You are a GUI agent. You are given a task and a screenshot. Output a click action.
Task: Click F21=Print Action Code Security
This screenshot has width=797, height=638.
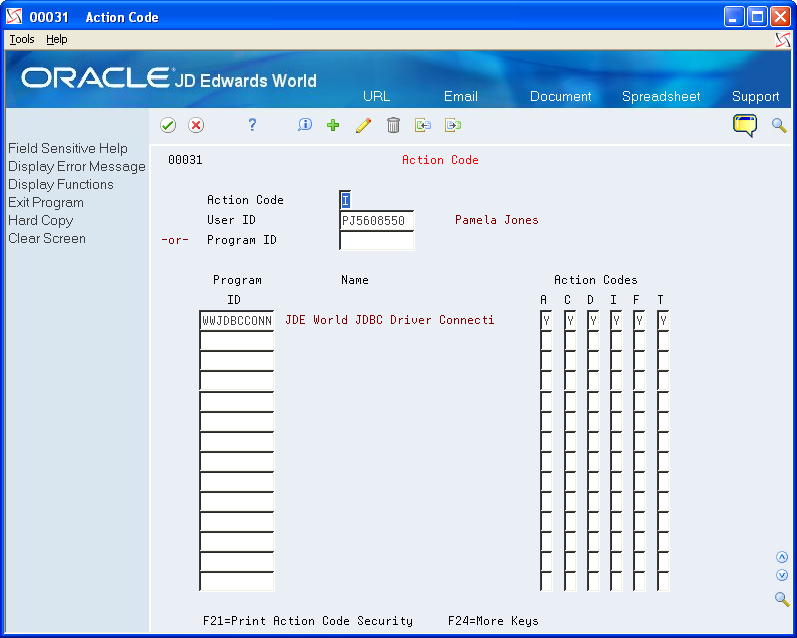tap(308, 621)
